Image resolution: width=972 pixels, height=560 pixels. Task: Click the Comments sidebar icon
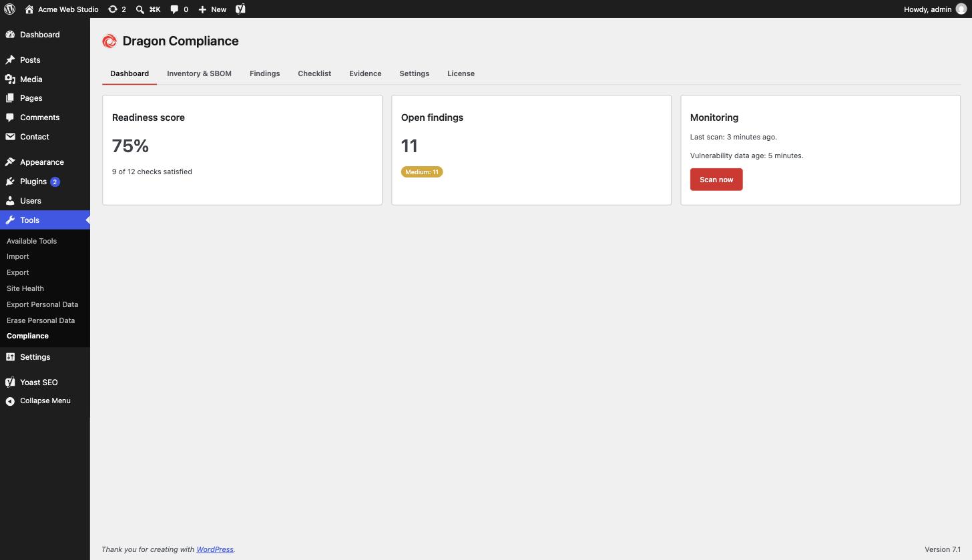[10, 117]
